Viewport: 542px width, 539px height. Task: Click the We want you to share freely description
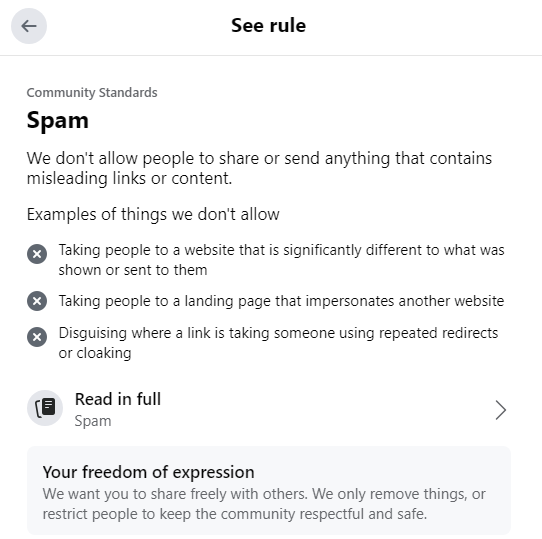pyautogui.click(x=264, y=504)
